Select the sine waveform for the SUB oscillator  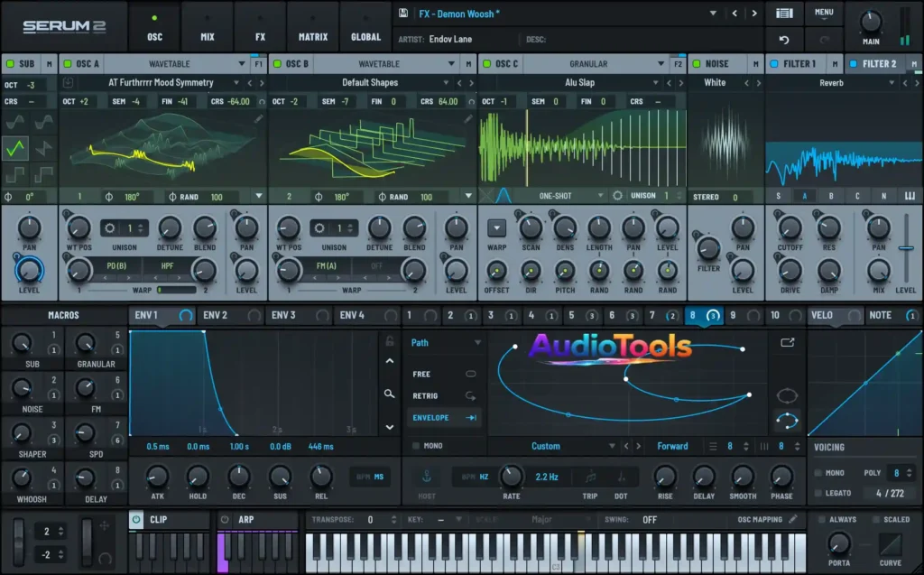coord(13,121)
